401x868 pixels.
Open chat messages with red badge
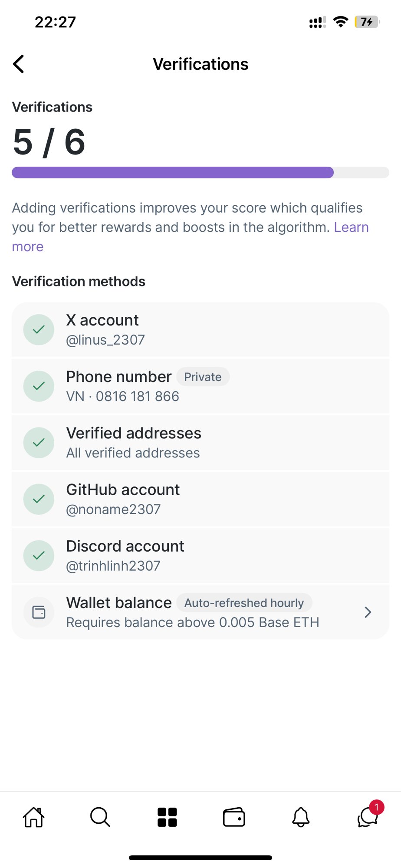pyautogui.click(x=368, y=816)
